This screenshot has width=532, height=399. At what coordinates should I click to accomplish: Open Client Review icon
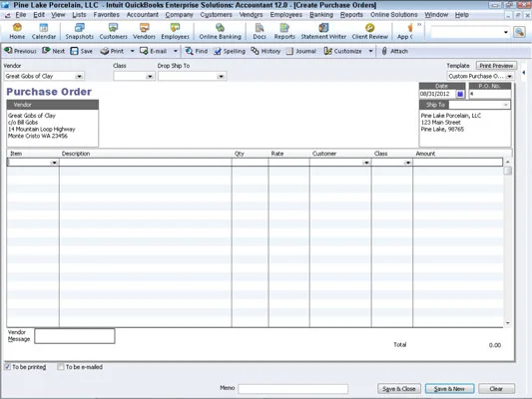click(x=370, y=31)
